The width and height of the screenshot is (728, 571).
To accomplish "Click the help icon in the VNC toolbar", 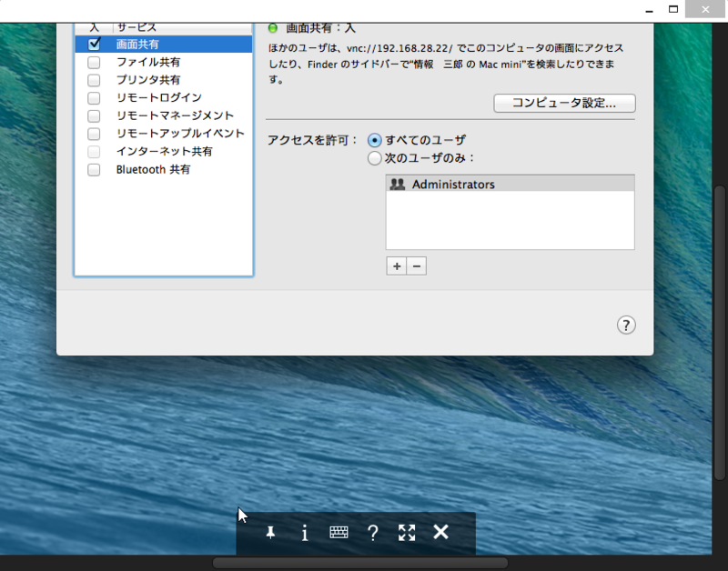I will pos(373,534).
